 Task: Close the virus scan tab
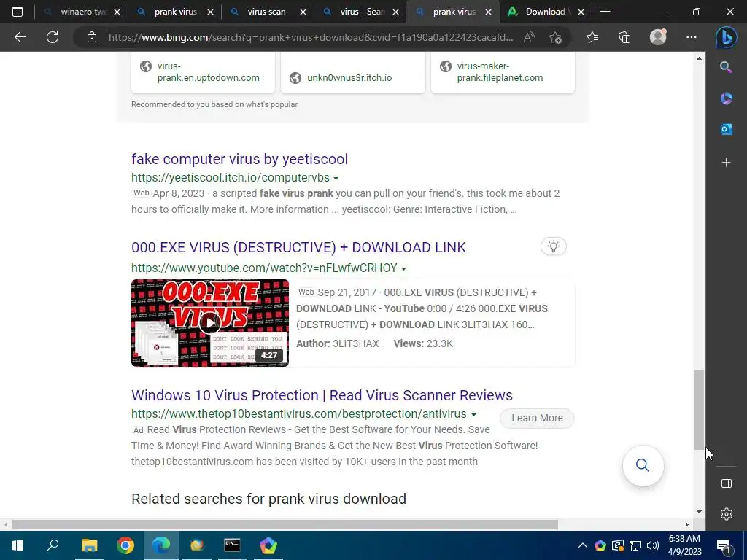tap(303, 12)
